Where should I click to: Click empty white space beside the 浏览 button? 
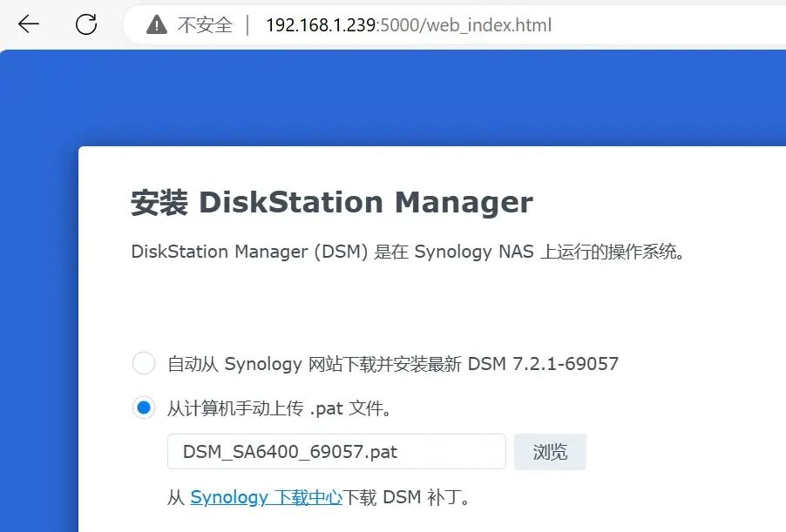click(x=680, y=452)
